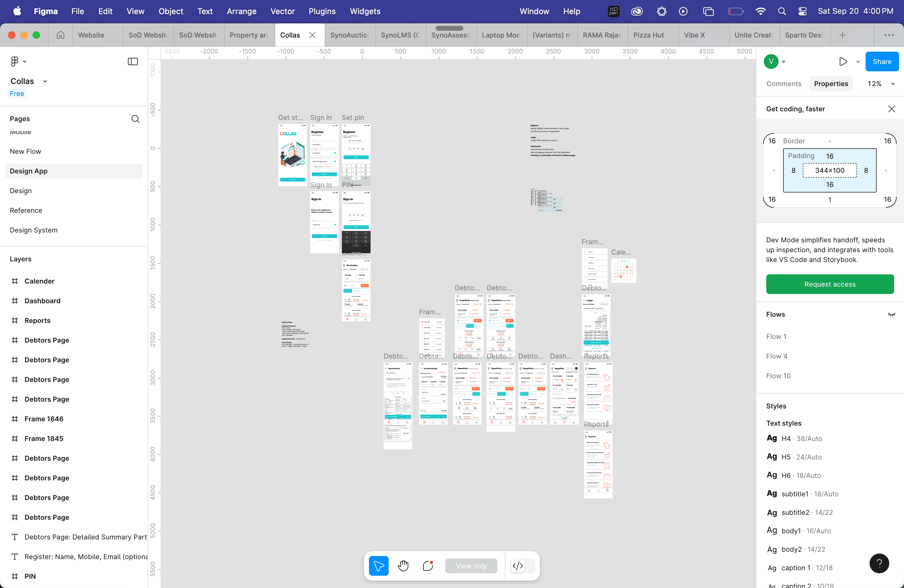Open the Plugins menu
This screenshot has width=904, height=588.
pyautogui.click(x=322, y=11)
